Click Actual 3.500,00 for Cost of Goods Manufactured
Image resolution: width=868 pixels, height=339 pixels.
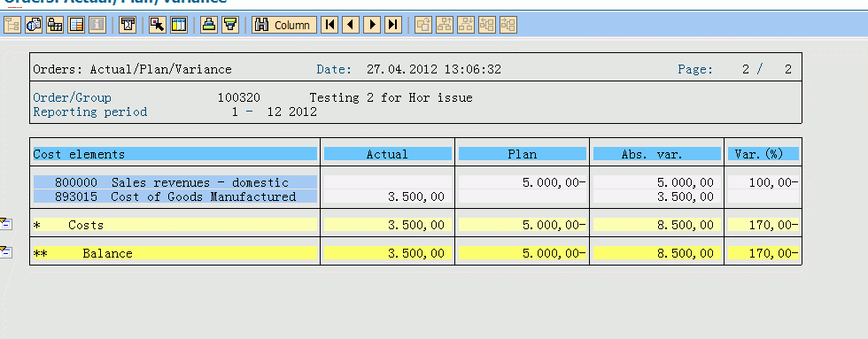click(388, 196)
